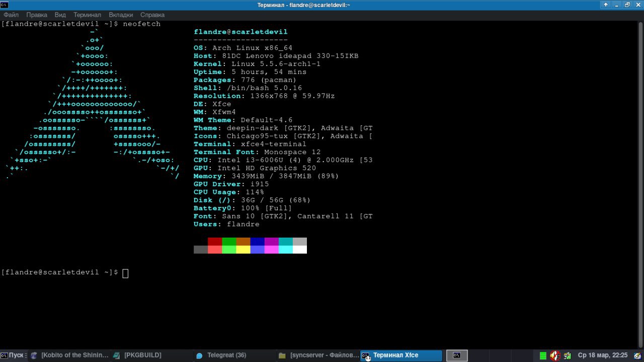Click the 'Memory: 3439MiB / 3847MiB (89%)' line
This screenshot has width=644, height=362.
(x=267, y=177)
